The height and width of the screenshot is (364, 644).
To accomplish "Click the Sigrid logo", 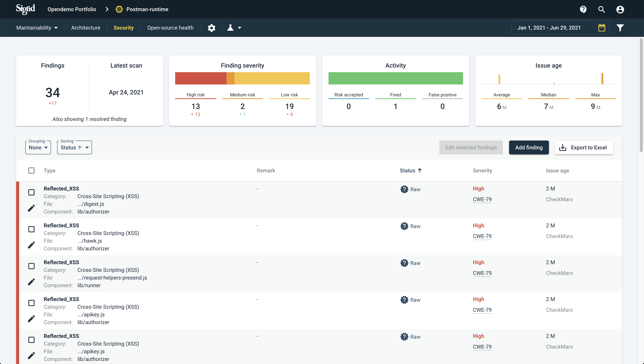I will coord(25,9).
